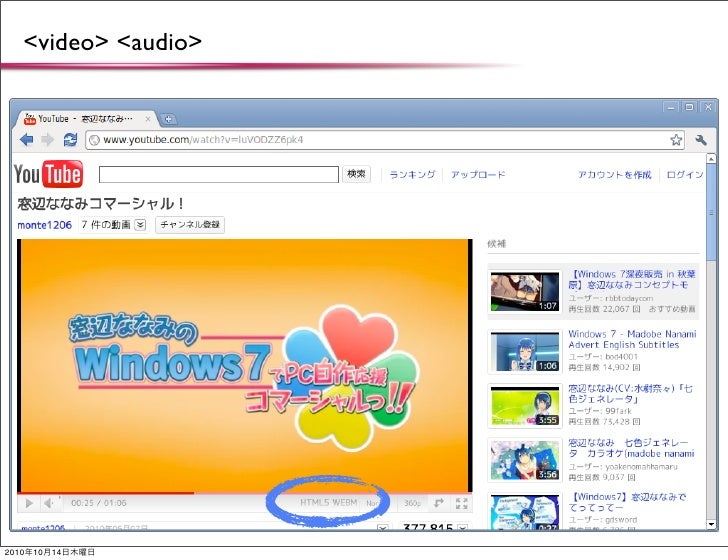
Task: Open the アップロード link
Action: point(478,175)
